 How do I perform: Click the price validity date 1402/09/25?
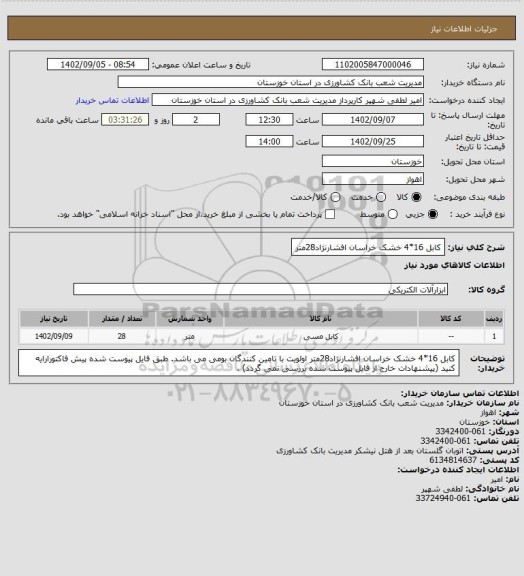pos(373,141)
